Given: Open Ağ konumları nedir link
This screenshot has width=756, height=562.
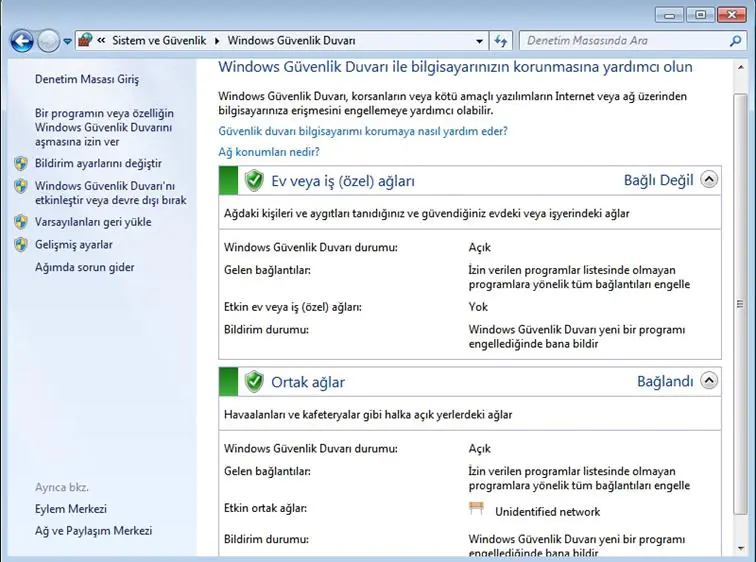Looking at the screenshot, I should pos(269,152).
